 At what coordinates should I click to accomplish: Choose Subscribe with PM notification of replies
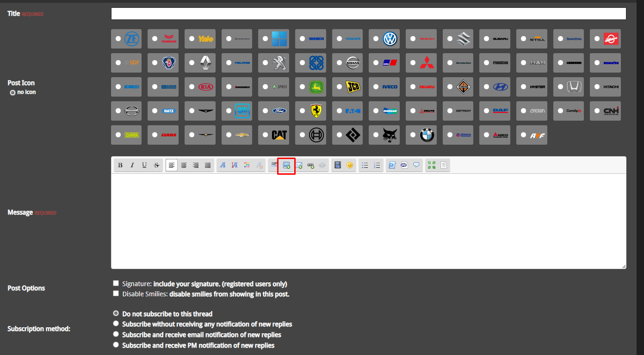pos(116,345)
